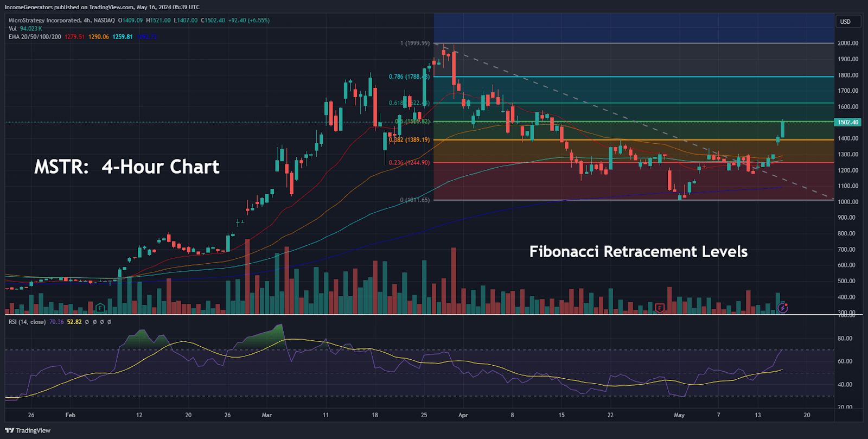Open the green earnings E marker
868x439 pixels.
click(100, 308)
